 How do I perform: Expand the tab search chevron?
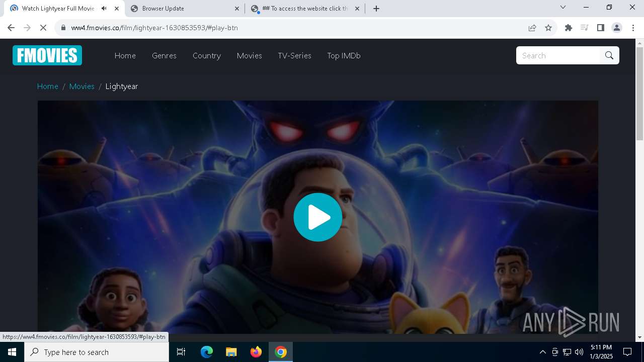(563, 7)
